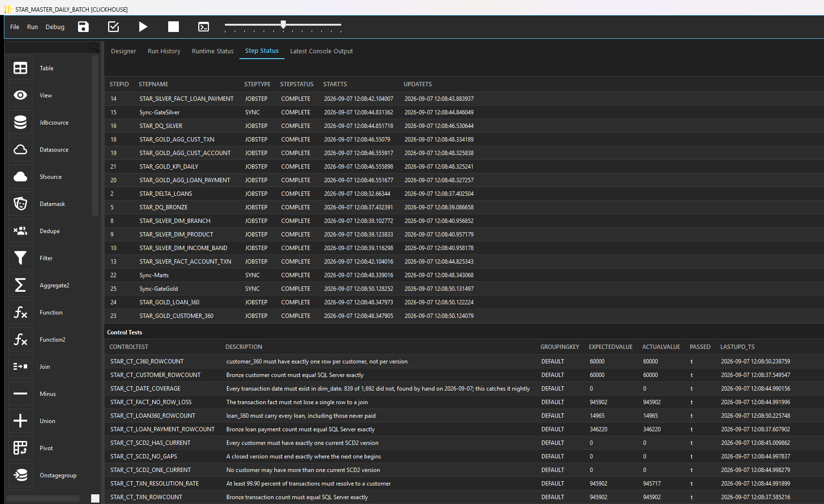Click the component palette vertical scrollbar

tap(95, 135)
